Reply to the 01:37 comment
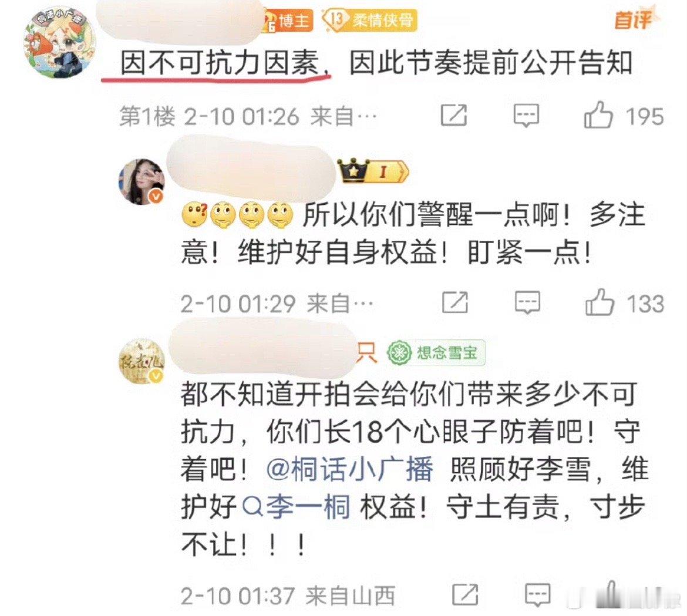 [538, 595]
